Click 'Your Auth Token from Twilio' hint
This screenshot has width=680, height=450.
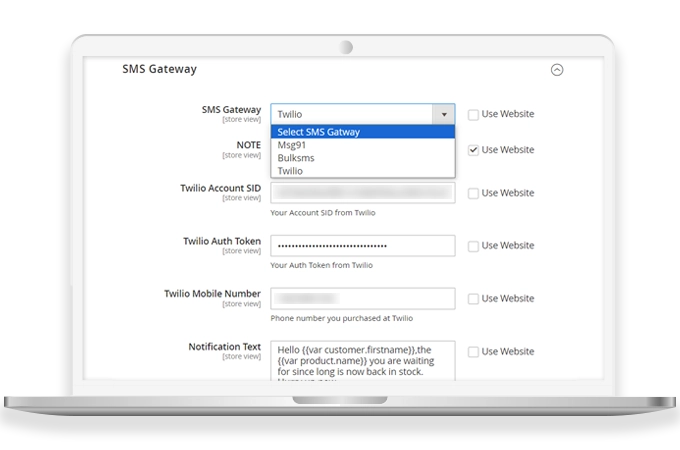pyautogui.click(x=321, y=265)
